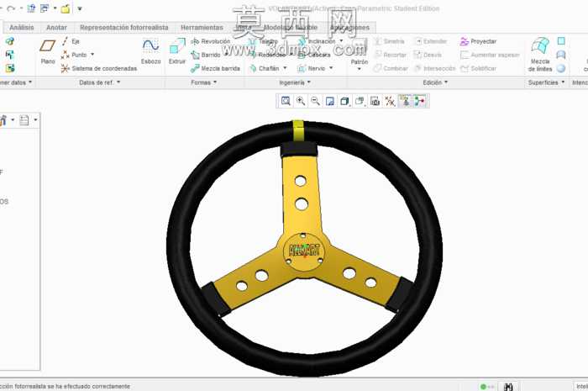Click the binoculars search icon in status bar
Image resolution: width=588 pixels, height=391 pixels.
pos(508,387)
